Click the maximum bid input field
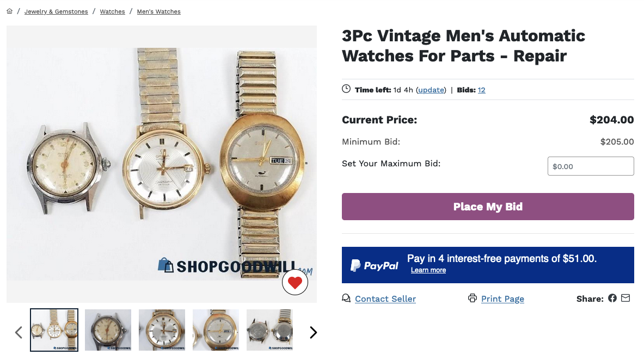The width and height of the screenshot is (644, 355). tap(591, 166)
